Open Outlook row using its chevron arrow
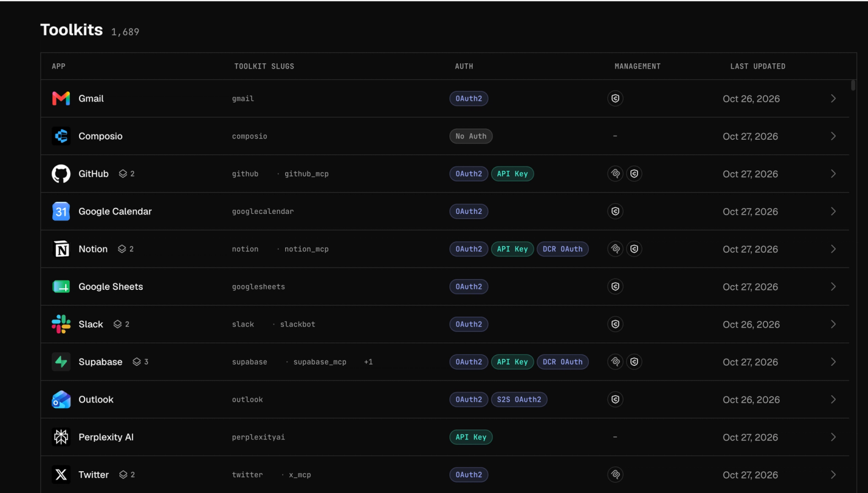This screenshot has width=868, height=493. (x=833, y=400)
